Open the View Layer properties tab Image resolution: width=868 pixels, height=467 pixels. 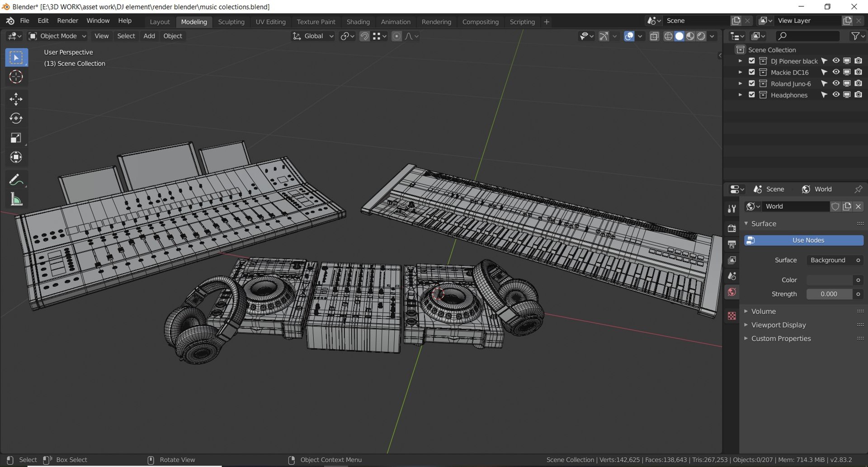pos(732,260)
